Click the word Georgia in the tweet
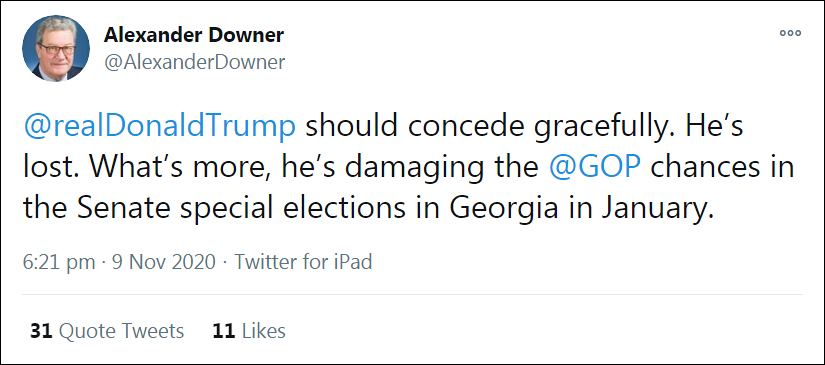Viewport: 825px width, 365px height. pyautogui.click(x=503, y=209)
